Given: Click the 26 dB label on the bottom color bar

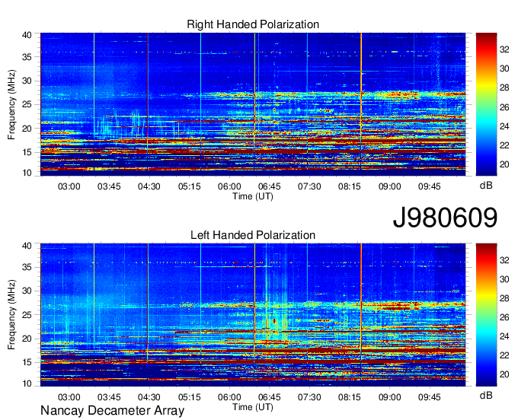Looking at the screenshot, I should pos(504,317).
